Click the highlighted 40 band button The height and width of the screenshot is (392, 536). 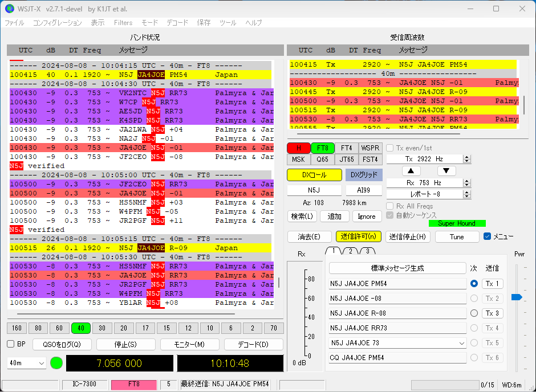[81, 328]
